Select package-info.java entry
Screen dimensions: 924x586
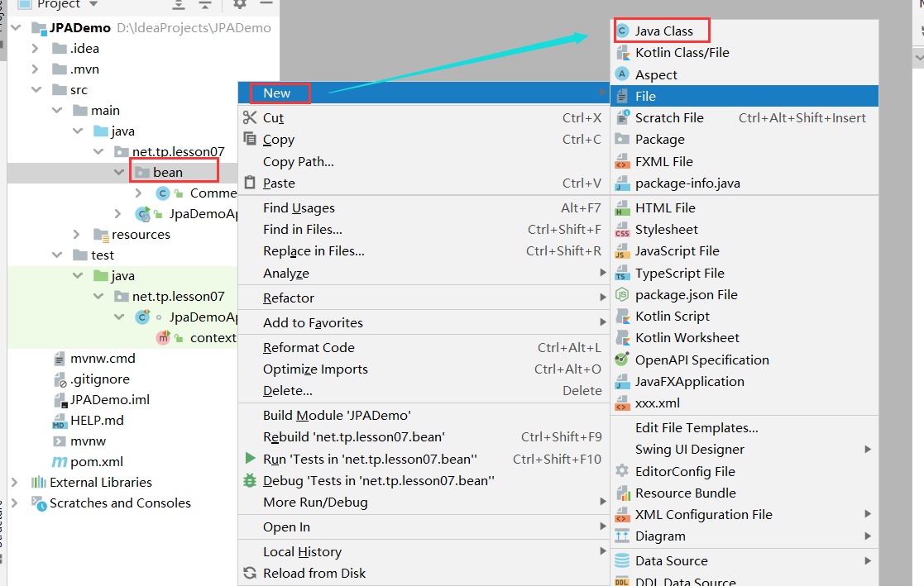(744, 183)
